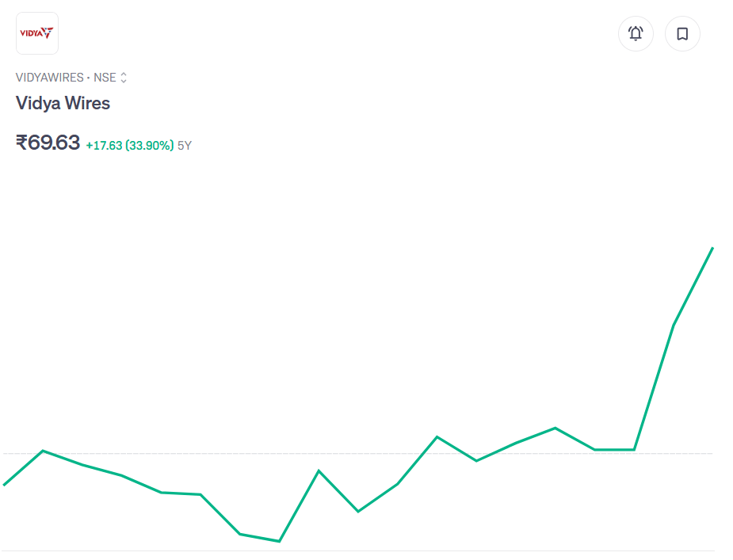The height and width of the screenshot is (560, 733).
Task: Bookmark Vidya Wires using the bookmark icon
Action: tap(682, 34)
